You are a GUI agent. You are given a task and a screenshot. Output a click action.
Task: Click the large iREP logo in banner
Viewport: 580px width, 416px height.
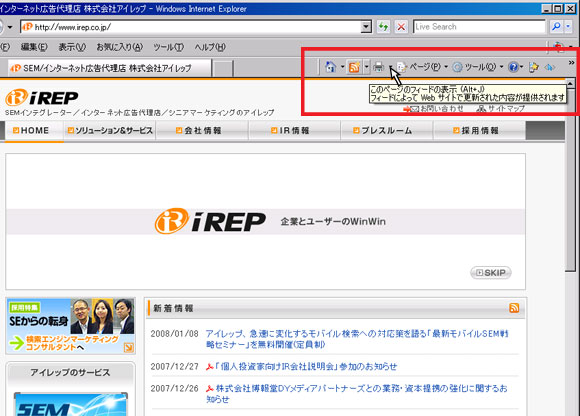click(210, 221)
